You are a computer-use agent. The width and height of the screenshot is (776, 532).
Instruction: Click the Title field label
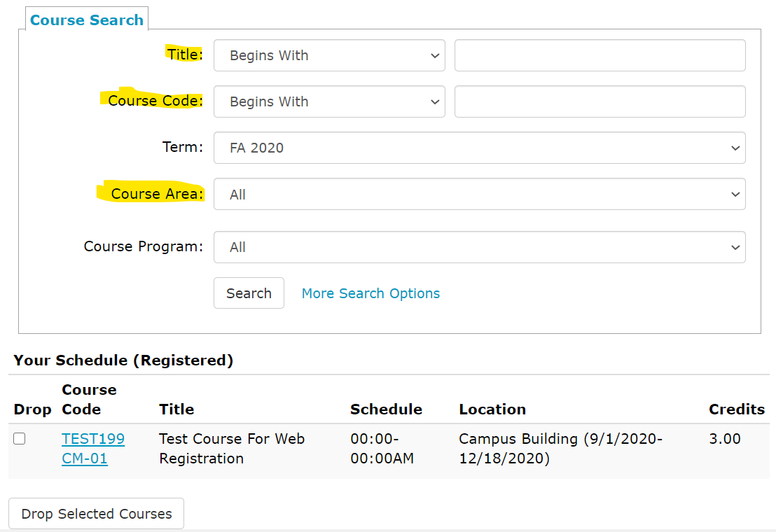[x=185, y=55]
